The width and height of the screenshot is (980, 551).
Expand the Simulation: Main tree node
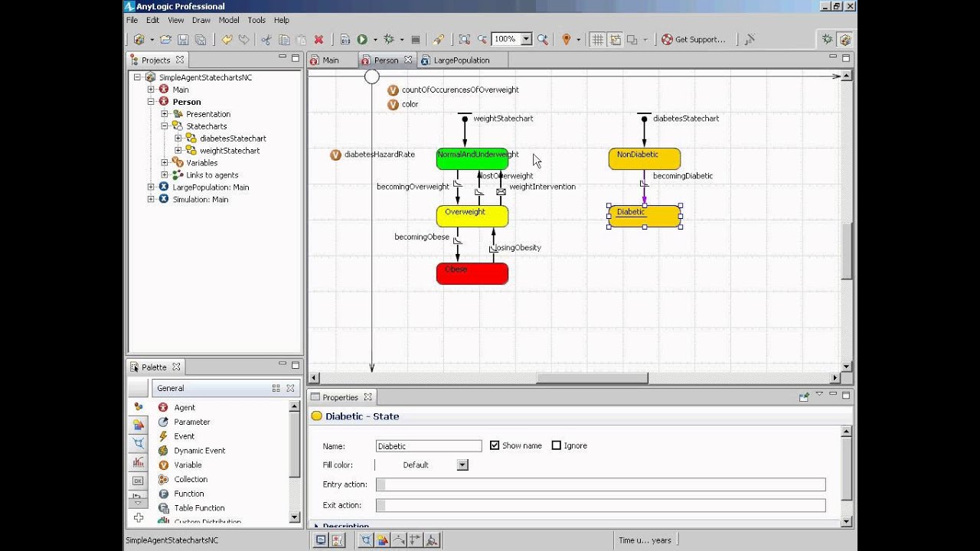tap(151, 200)
